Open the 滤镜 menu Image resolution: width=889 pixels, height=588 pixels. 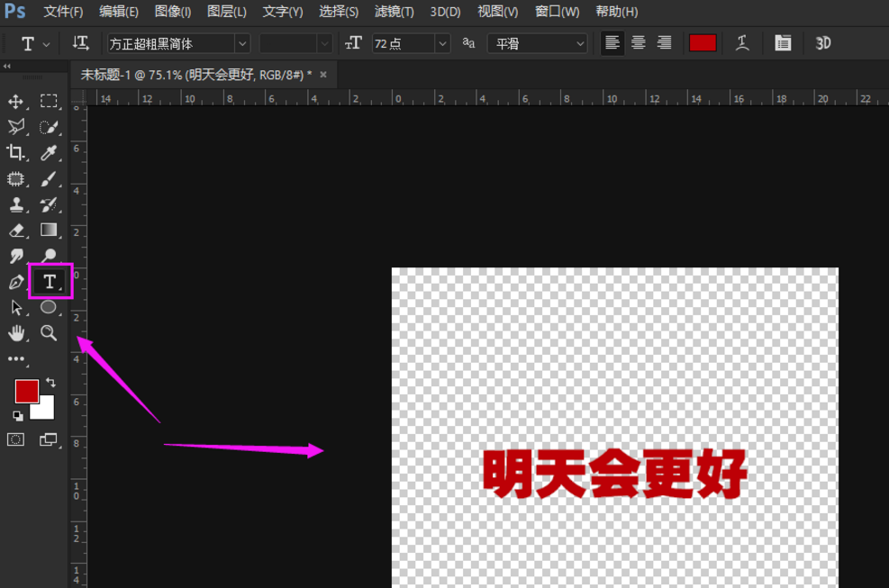pyautogui.click(x=391, y=12)
